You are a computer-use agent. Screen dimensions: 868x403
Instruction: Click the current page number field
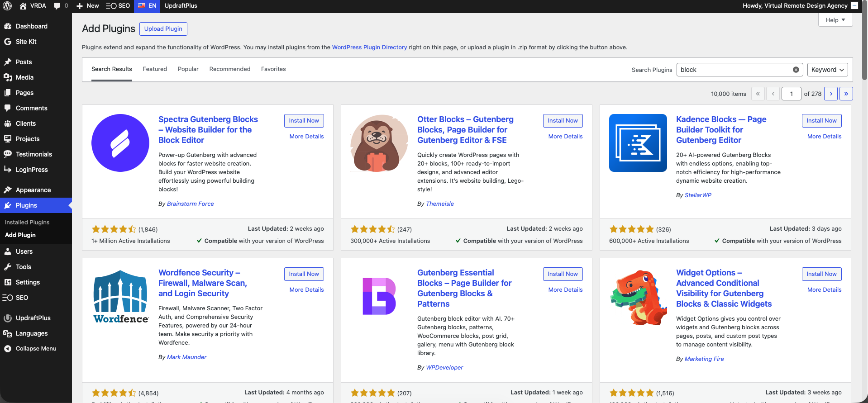coord(792,94)
